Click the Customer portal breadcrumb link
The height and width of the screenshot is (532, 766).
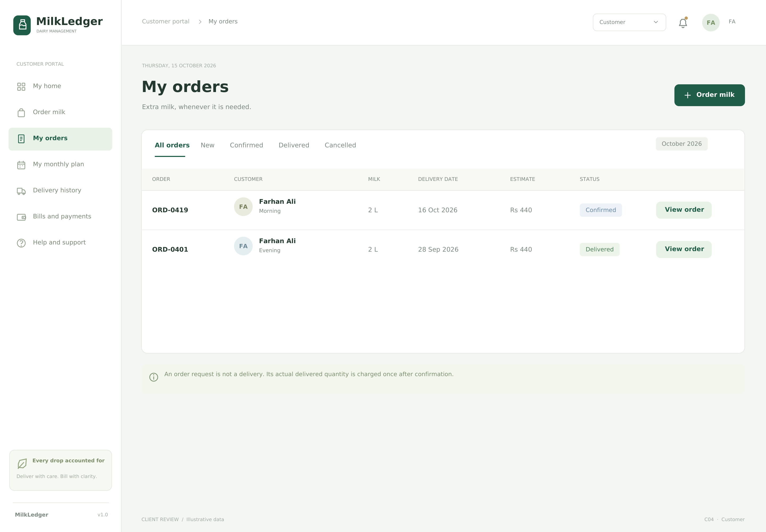(x=166, y=21)
